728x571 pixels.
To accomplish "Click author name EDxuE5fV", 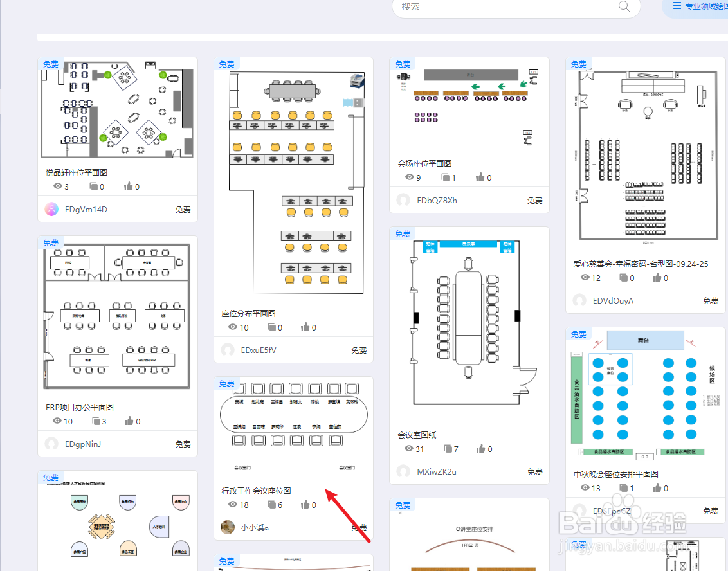I will coord(258,350).
